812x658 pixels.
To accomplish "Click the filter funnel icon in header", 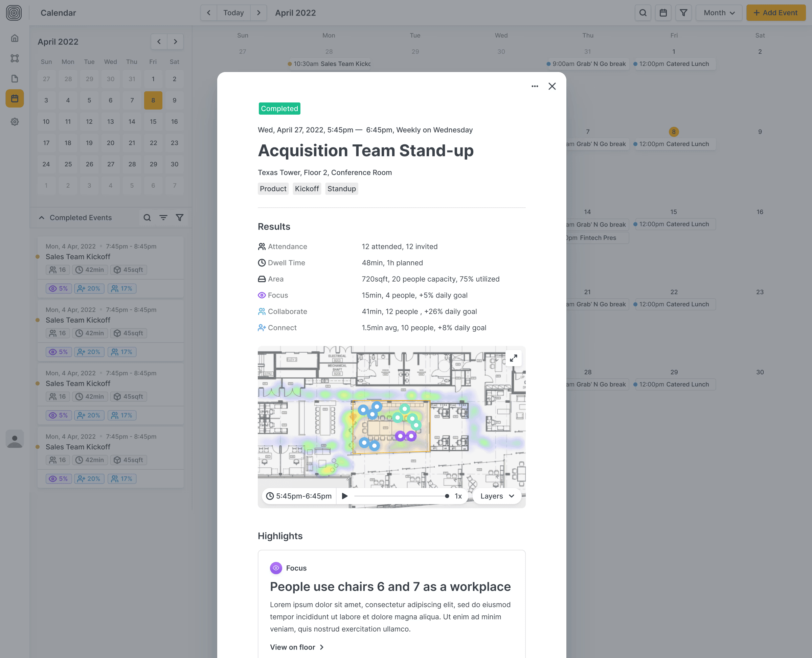I will [683, 13].
